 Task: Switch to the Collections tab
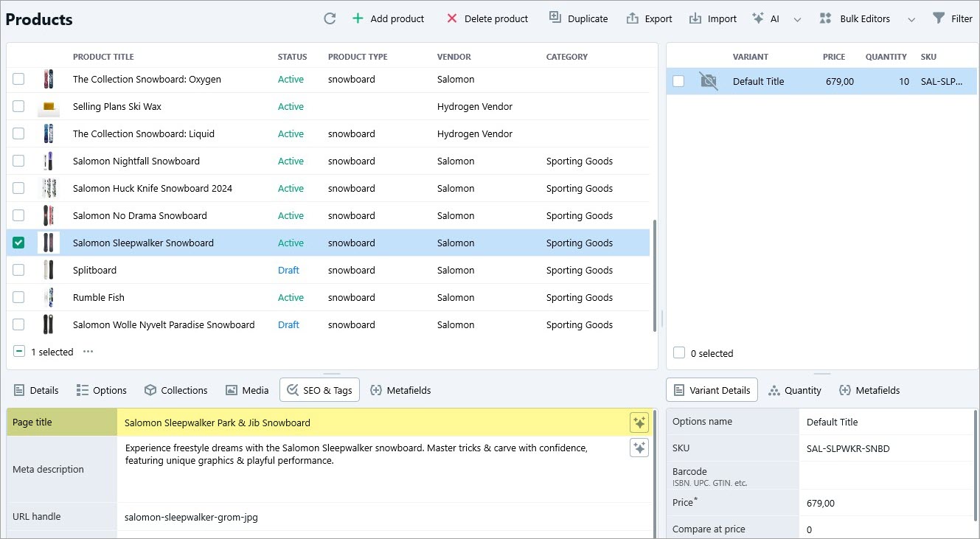pyautogui.click(x=176, y=390)
